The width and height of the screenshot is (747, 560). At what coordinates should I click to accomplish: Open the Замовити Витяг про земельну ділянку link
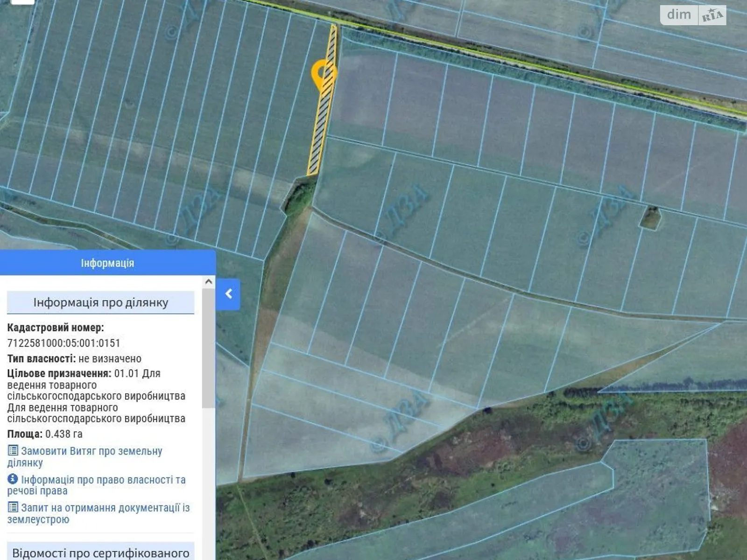point(91,452)
